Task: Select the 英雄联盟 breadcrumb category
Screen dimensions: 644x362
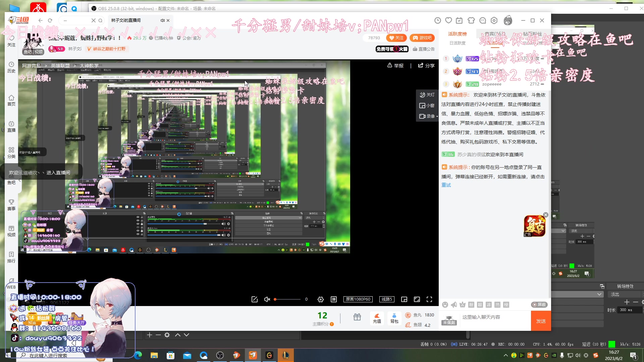Action: 60,65
